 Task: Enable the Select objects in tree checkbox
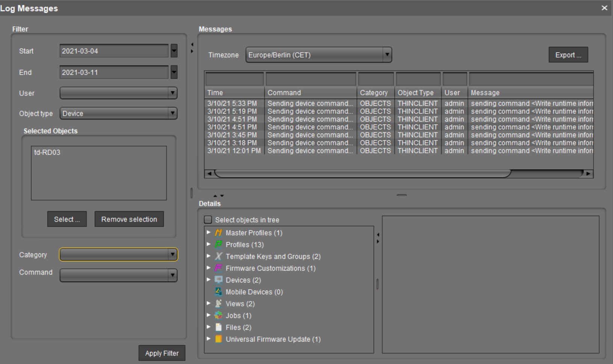pyautogui.click(x=208, y=220)
